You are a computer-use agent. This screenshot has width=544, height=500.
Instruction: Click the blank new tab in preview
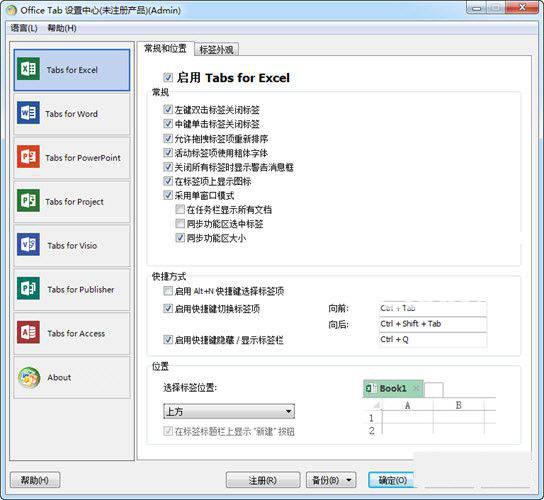coord(434,390)
